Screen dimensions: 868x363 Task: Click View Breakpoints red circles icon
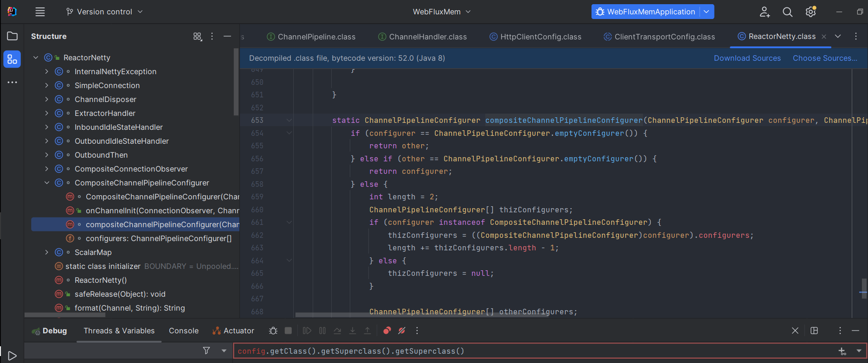click(387, 331)
